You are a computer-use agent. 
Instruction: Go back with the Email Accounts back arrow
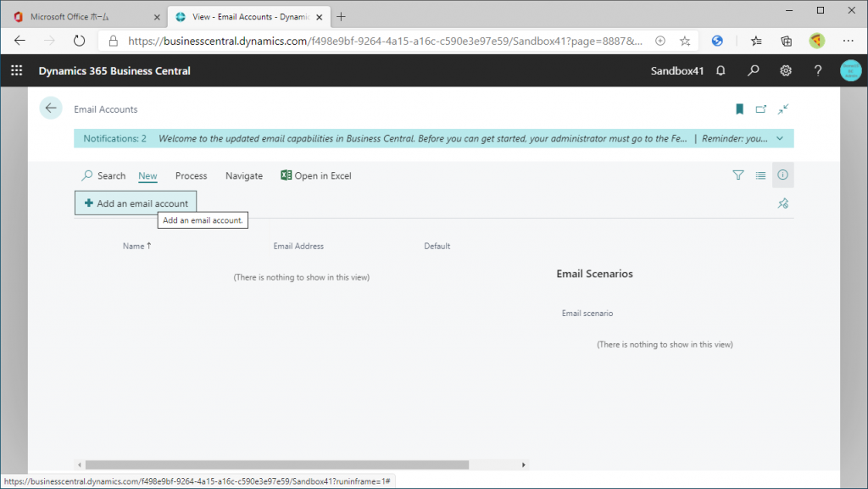pos(50,108)
